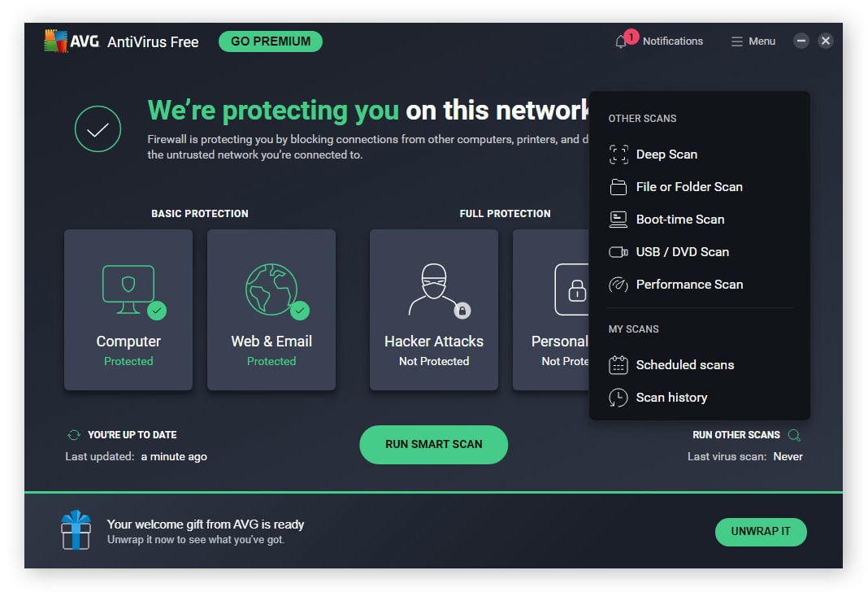Open Deep Scan using its frame icon
The height and width of the screenshot is (592, 868).
(x=618, y=154)
